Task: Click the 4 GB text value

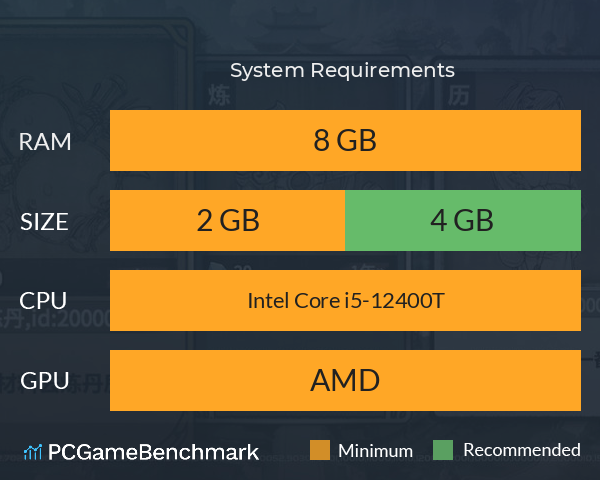Action: (462, 220)
